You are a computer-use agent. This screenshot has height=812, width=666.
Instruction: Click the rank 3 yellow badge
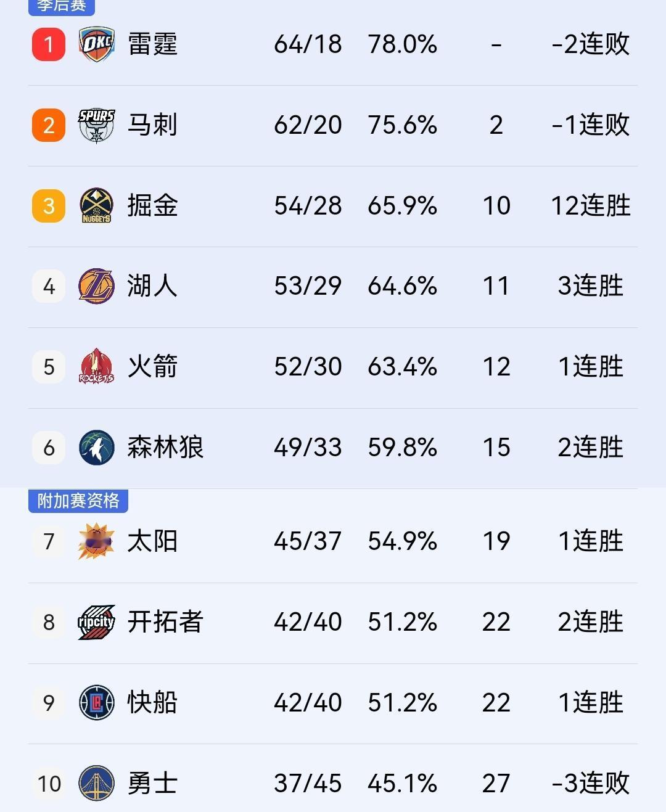(48, 205)
